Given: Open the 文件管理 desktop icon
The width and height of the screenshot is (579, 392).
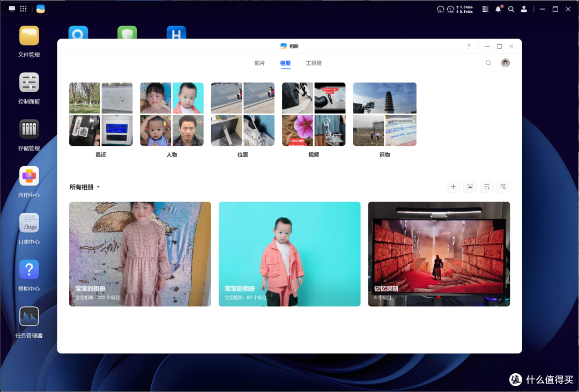Looking at the screenshot, I should tap(29, 36).
